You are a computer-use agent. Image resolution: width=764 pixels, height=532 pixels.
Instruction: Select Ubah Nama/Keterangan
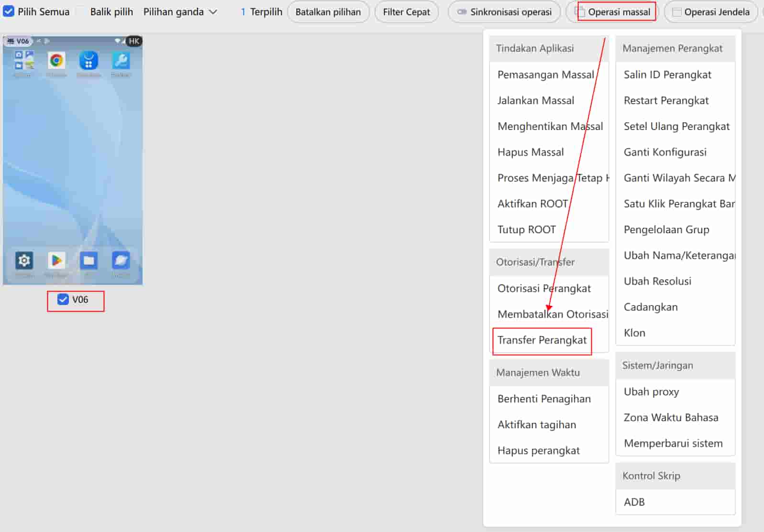click(675, 255)
